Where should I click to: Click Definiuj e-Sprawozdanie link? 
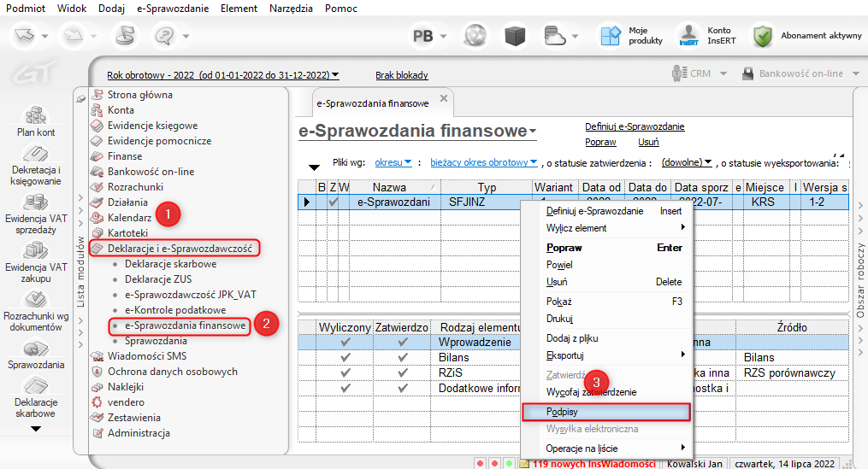tap(635, 126)
